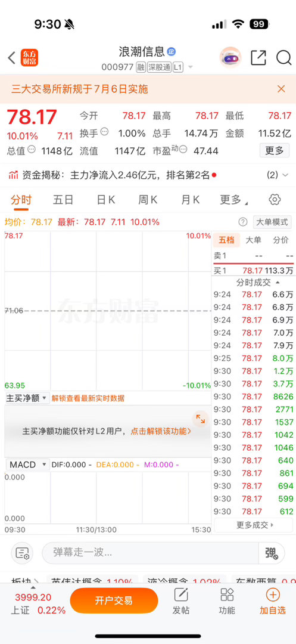Viewport: 296px width, 644px height.
Task: Tap the robot assistant avatar
Action: click(230, 57)
